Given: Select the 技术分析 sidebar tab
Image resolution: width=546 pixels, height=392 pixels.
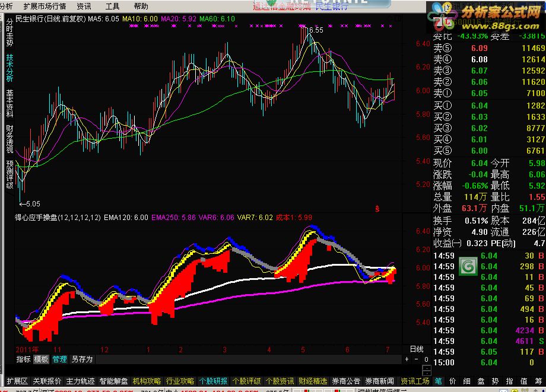Looking at the screenshot, I should tap(9, 68).
